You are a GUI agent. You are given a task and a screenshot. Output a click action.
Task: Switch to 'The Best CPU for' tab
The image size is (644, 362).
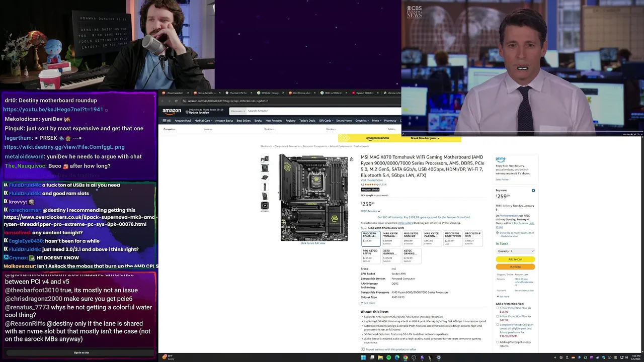tap(237, 93)
